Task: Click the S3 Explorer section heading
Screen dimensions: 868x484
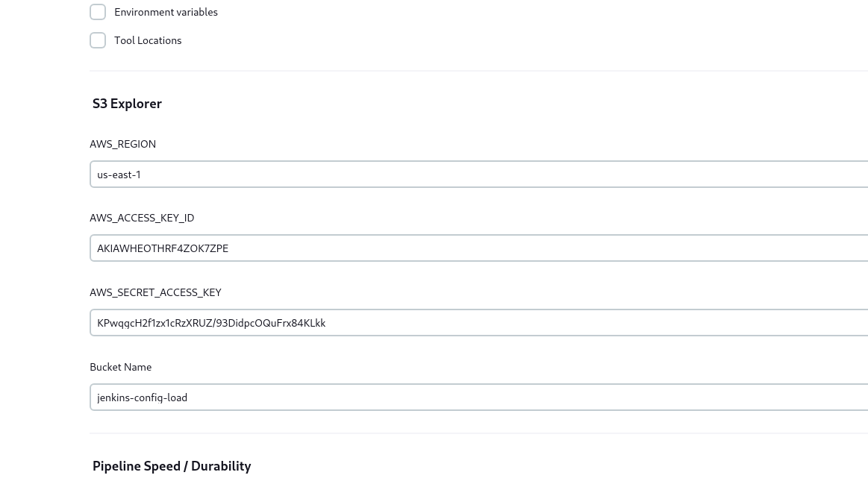Action: point(127,104)
